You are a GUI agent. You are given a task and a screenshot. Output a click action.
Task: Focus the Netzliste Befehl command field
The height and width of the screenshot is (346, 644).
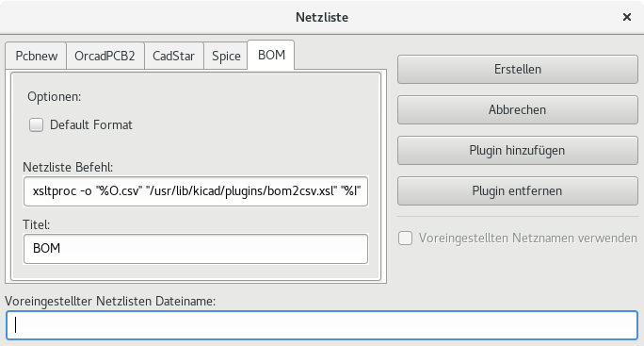coord(196,190)
